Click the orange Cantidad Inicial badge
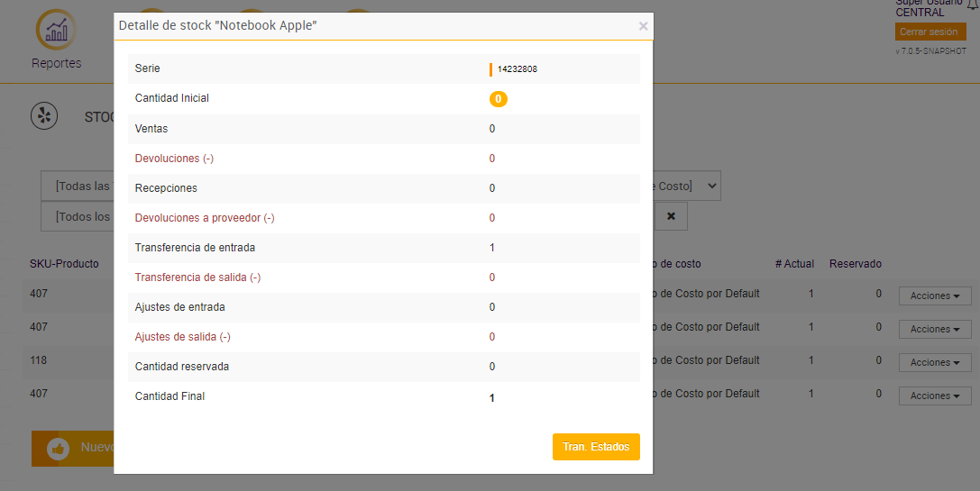 [x=498, y=98]
